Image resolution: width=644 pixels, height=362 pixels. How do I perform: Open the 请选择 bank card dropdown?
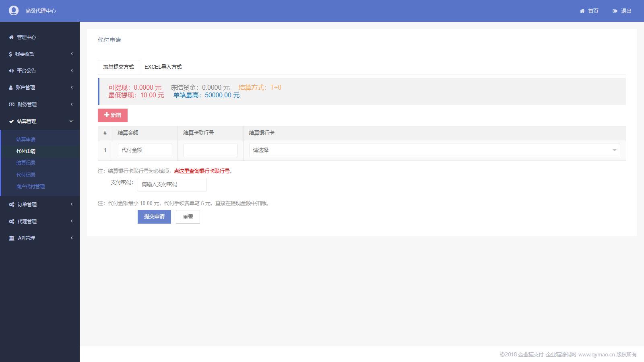[434, 150]
